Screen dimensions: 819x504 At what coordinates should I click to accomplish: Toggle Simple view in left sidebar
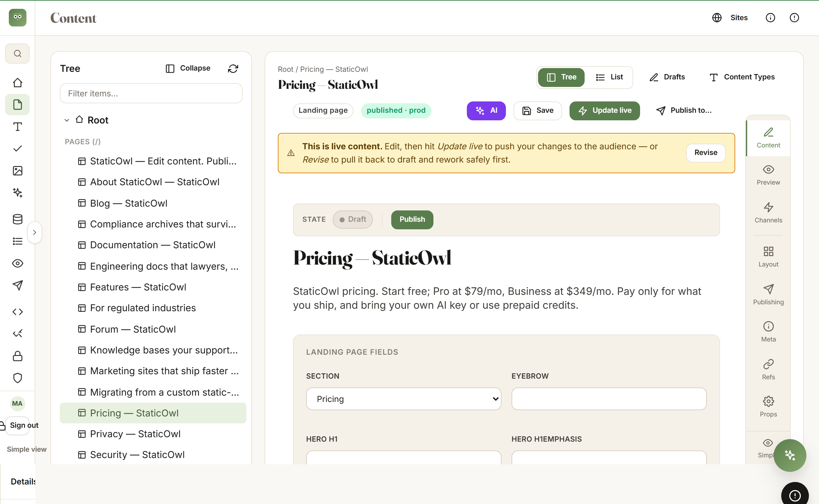[x=27, y=449]
